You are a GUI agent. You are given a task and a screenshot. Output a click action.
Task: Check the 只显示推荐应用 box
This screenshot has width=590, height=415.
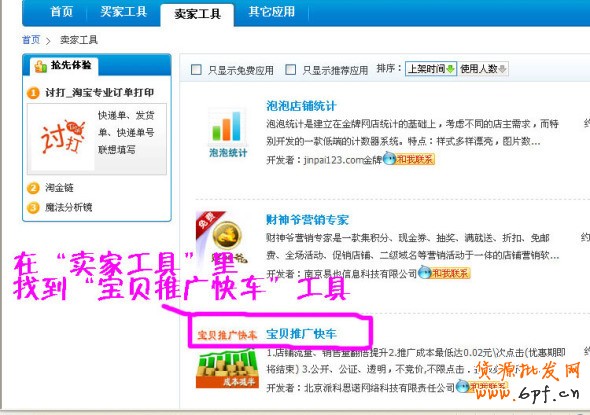click(290, 70)
